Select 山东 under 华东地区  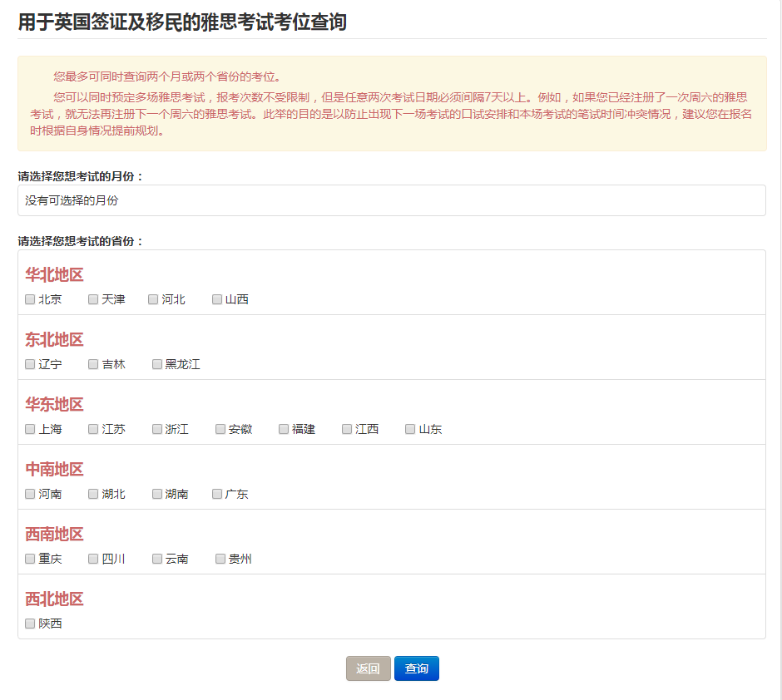click(x=410, y=429)
